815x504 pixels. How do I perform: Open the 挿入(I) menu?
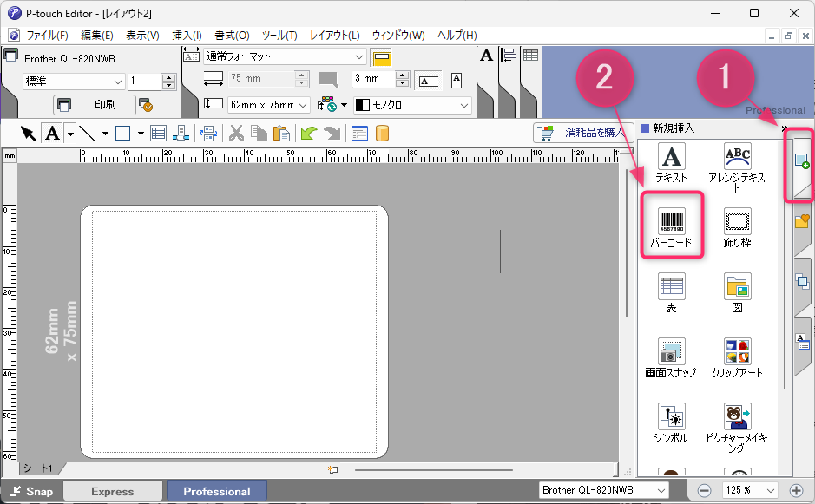pos(187,36)
